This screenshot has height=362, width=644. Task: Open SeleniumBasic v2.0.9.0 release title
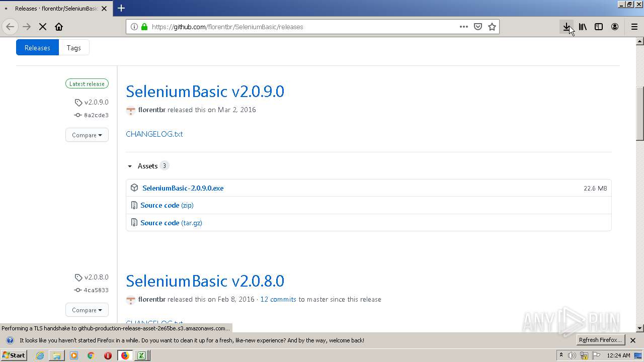(x=205, y=91)
